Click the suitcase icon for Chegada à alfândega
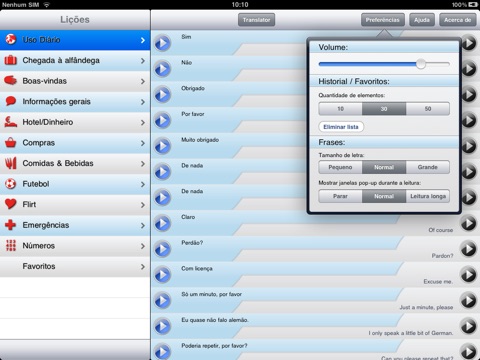The image size is (480, 360). coord(11,60)
